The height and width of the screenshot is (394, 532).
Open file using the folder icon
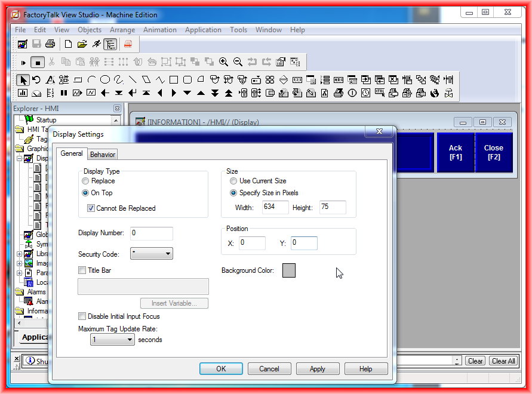82,44
